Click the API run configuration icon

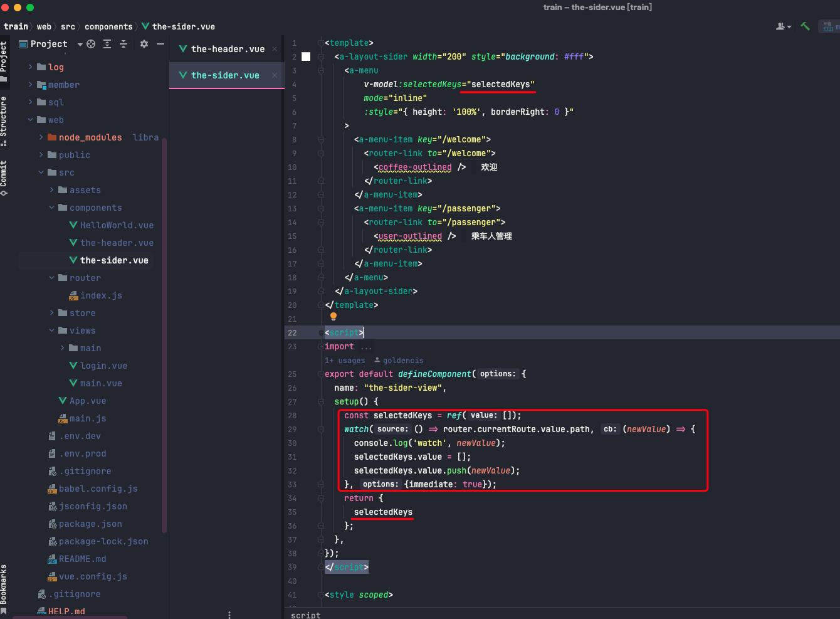tap(829, 26)
